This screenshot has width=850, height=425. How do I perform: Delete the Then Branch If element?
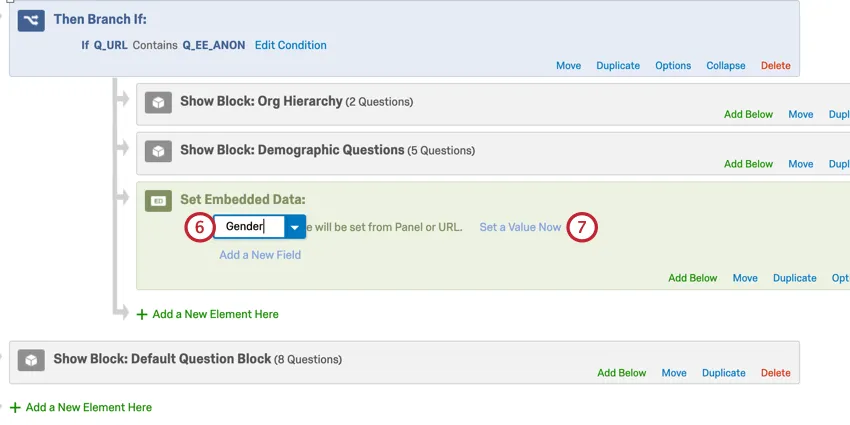775,66
